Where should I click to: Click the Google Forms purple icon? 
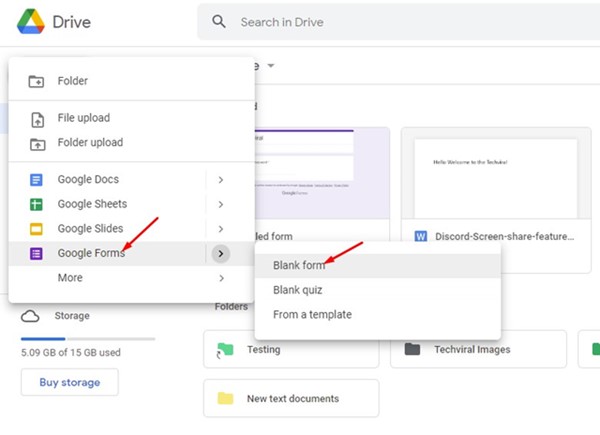point(37,254)
